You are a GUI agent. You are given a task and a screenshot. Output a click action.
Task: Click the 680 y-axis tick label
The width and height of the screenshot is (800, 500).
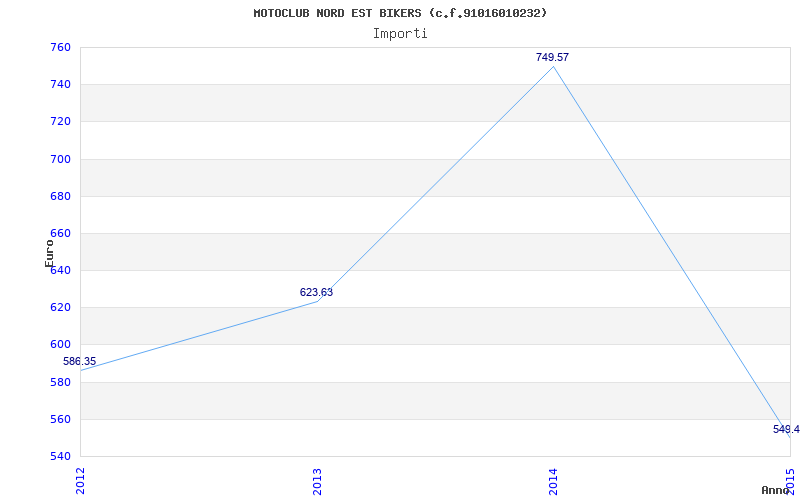point(60,196)
